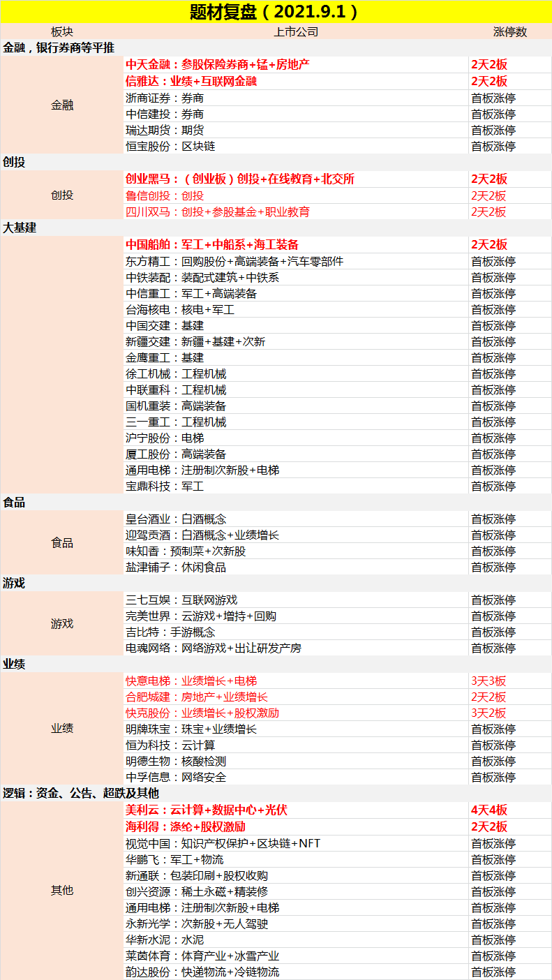This screenshot has width=552, height=980.
Task: Click the cell 台海核电:核电+军工
Action: tap(296, 309)
